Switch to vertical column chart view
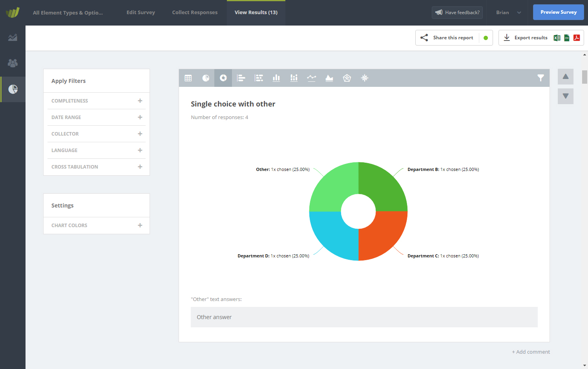The width and height of the screenshot is (588, 369). point(276,78)
